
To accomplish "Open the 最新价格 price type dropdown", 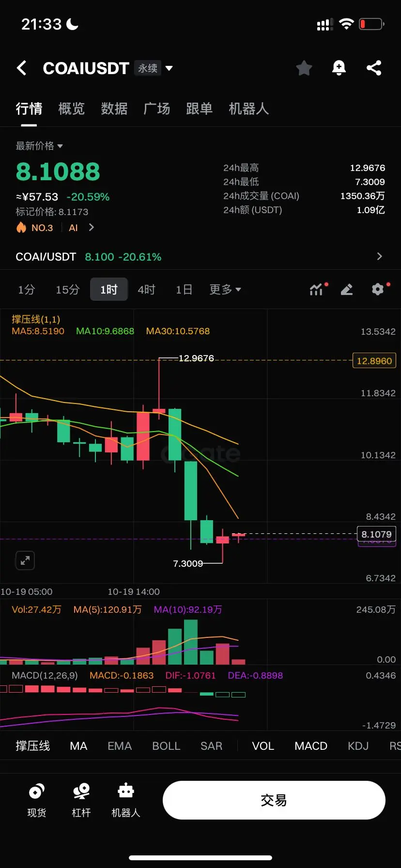I will click(x=39, y=146).
